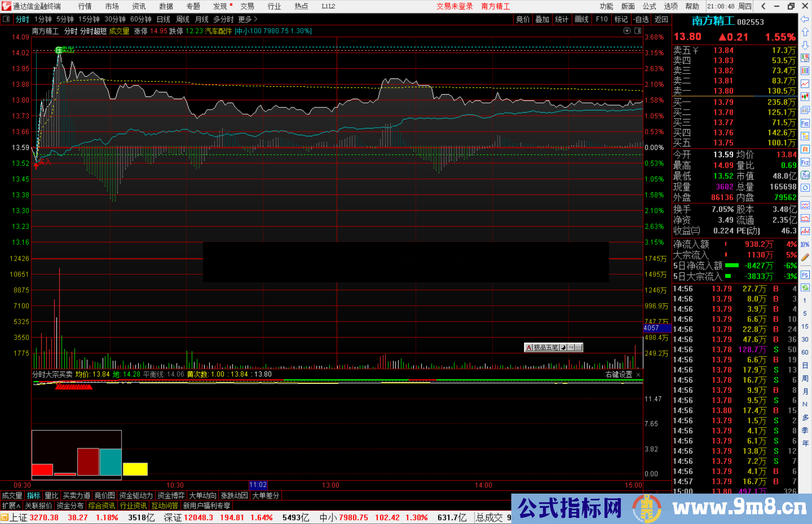Switch to the 买卖力道 tab

(76, 495)
